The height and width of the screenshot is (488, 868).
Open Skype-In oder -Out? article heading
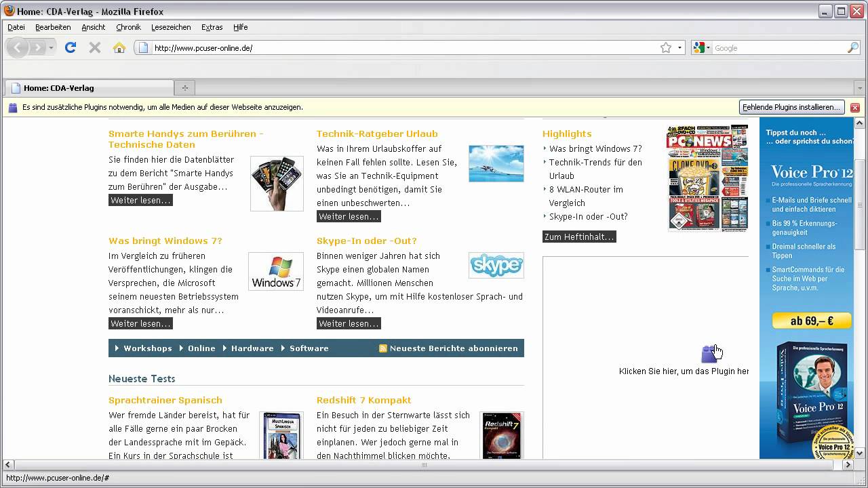[367, 241]
